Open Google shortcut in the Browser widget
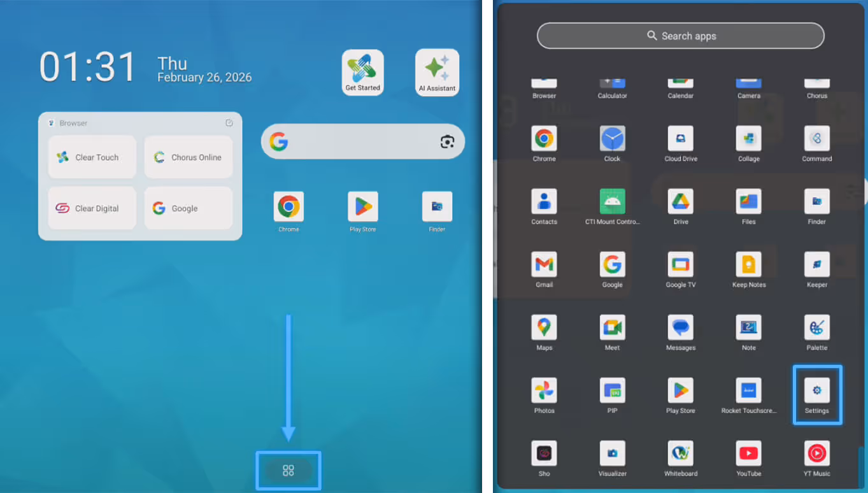The height and width of the screenshot is (493, 868). point(189,208)
